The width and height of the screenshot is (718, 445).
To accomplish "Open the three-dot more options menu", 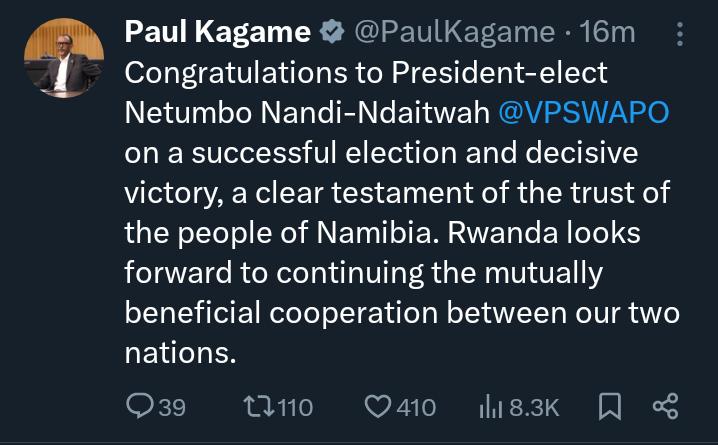I will (680, 35).
